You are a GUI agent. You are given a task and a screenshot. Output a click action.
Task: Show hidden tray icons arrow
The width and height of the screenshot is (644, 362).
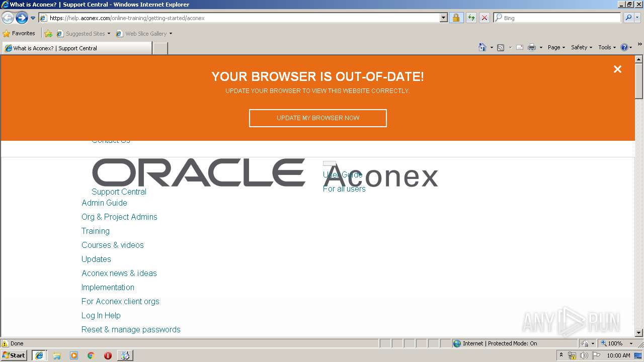(561, 355)
